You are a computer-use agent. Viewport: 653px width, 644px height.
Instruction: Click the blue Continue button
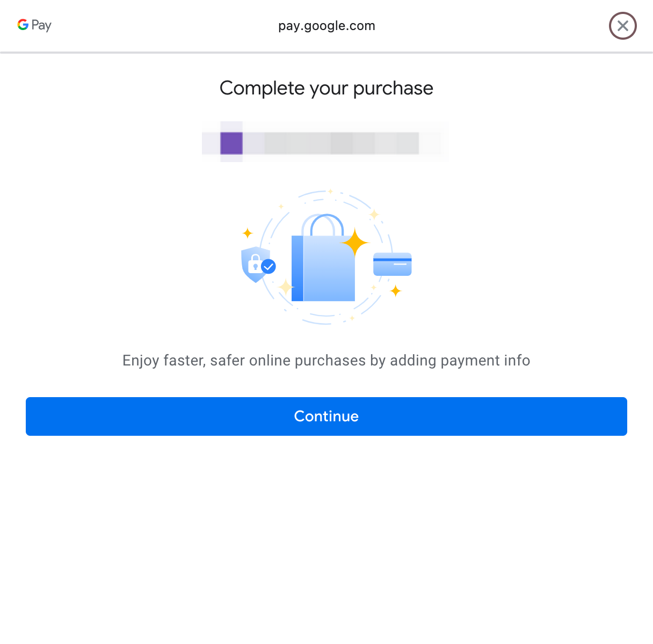(327, 416)
